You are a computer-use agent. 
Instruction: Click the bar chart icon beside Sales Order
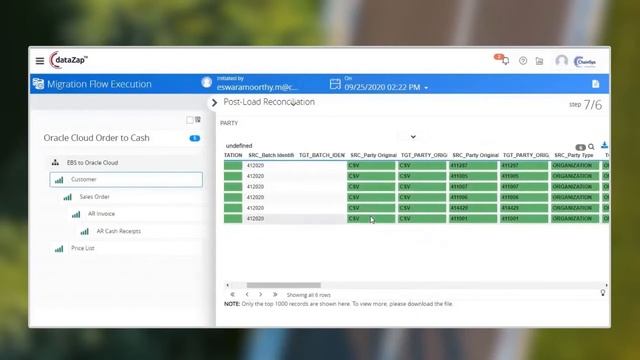[x=67, y=197]
